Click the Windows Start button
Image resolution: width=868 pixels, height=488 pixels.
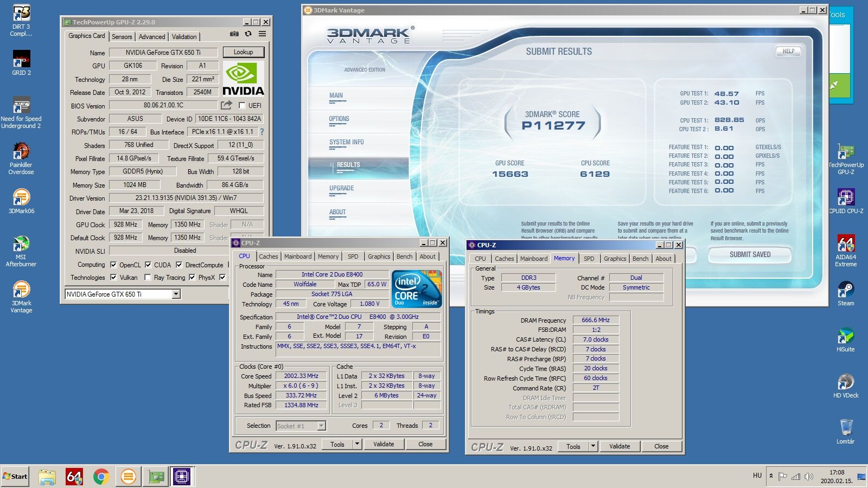(15, 477)
